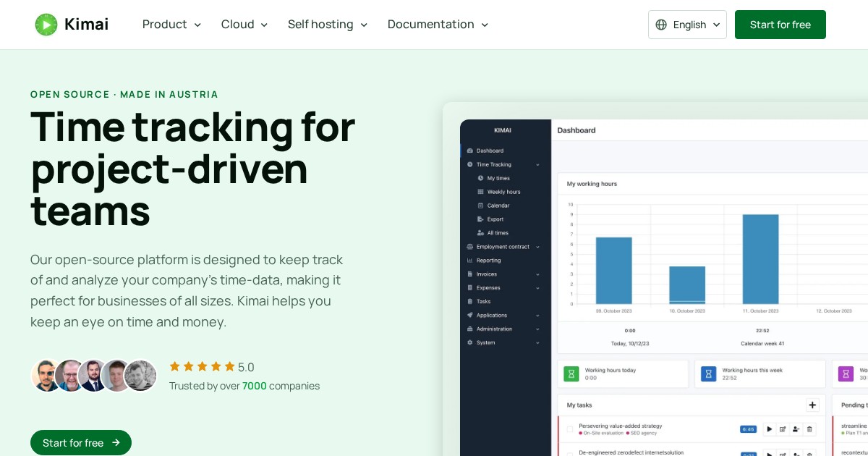The height and width of the screenshot is (456, 868).
Task: Start the Persevering task with play icon
Action: point(769,429)
